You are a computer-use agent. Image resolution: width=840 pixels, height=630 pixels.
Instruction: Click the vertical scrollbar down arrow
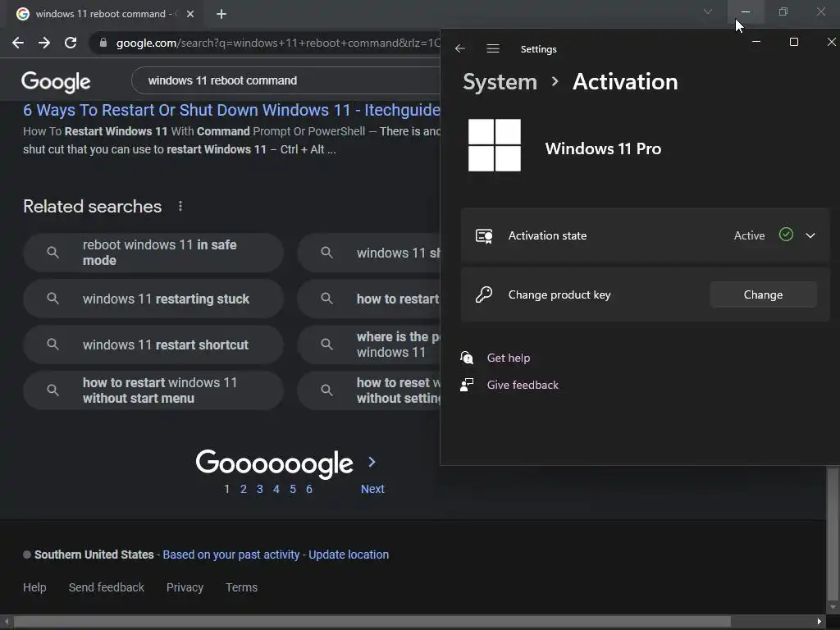tap(833, 608)
